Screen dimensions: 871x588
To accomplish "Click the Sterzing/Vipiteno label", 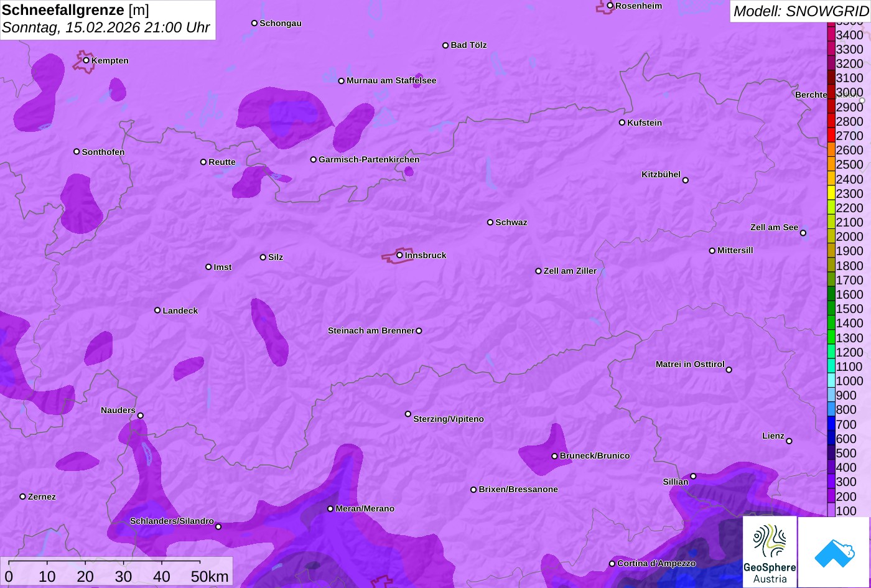I will (x=449, y=419).
